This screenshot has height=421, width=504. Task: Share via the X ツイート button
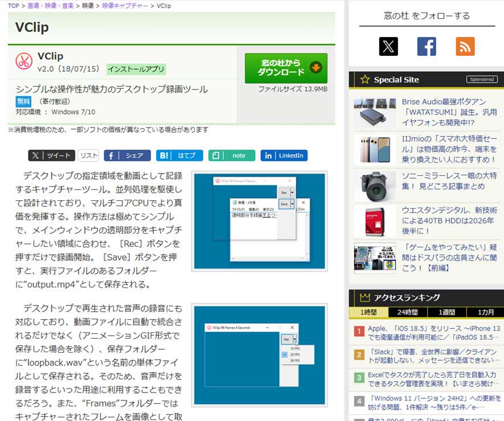[x=51, y=155]
